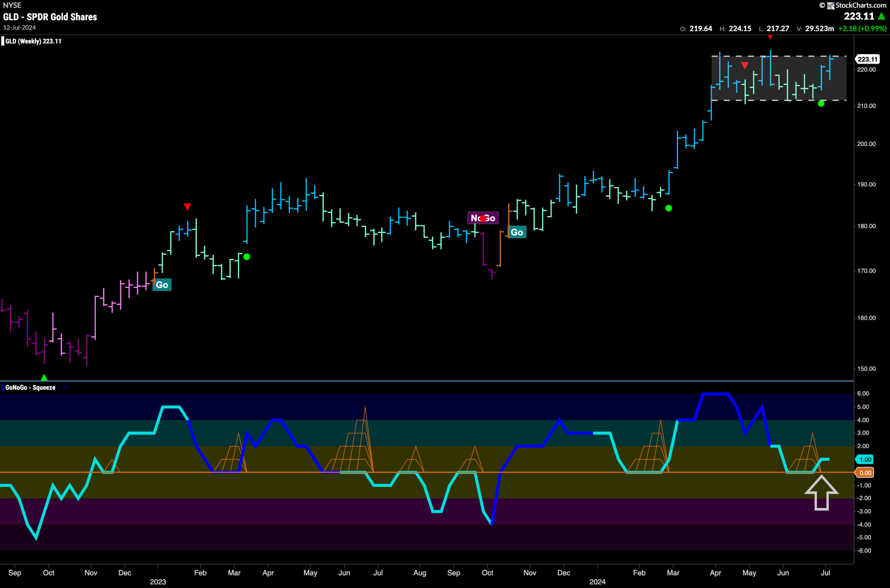
Task: Click the 6.00 oscillator axis label
Action: tap(863, 393)
